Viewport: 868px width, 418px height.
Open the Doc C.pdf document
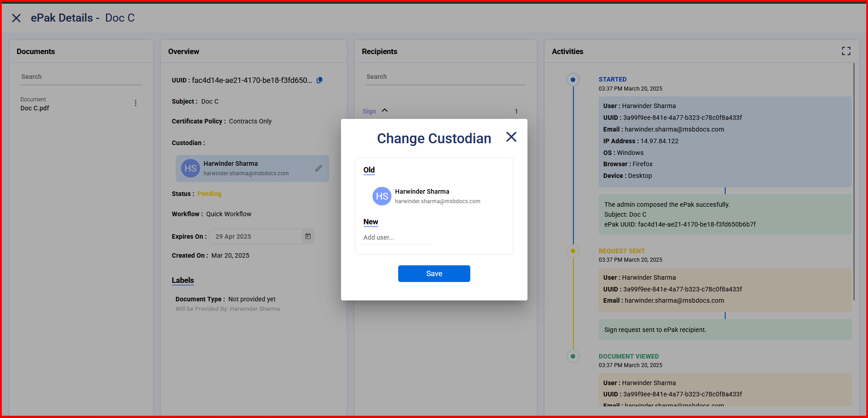[x=35, y=108]
